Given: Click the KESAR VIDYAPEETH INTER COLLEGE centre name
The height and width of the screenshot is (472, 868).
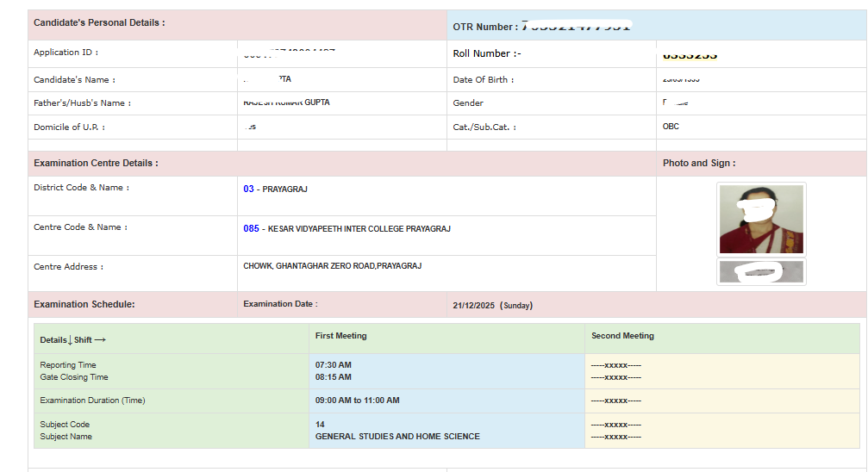Looking at the screenshot, I should 359,229.
